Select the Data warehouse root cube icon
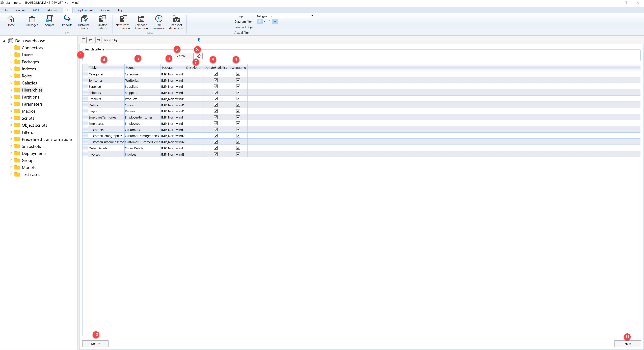The height and width of the screenshot is (350, 644). click(11, 40)
